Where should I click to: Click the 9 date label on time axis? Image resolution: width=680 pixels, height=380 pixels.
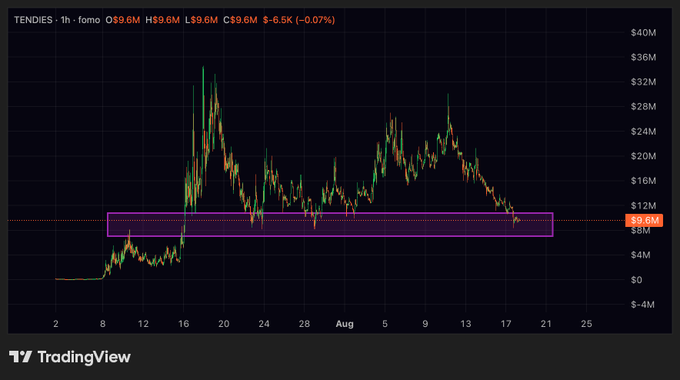[425, 324]
